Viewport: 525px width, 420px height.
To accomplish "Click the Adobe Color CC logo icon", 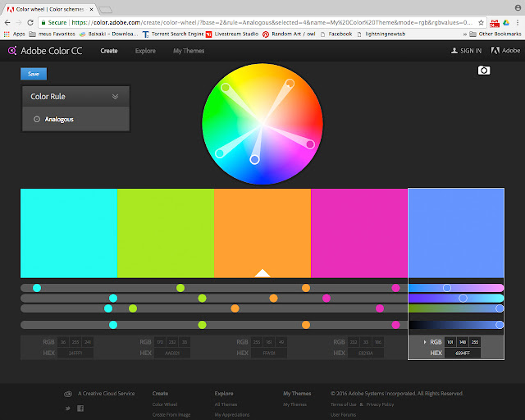I will [12, 51].
